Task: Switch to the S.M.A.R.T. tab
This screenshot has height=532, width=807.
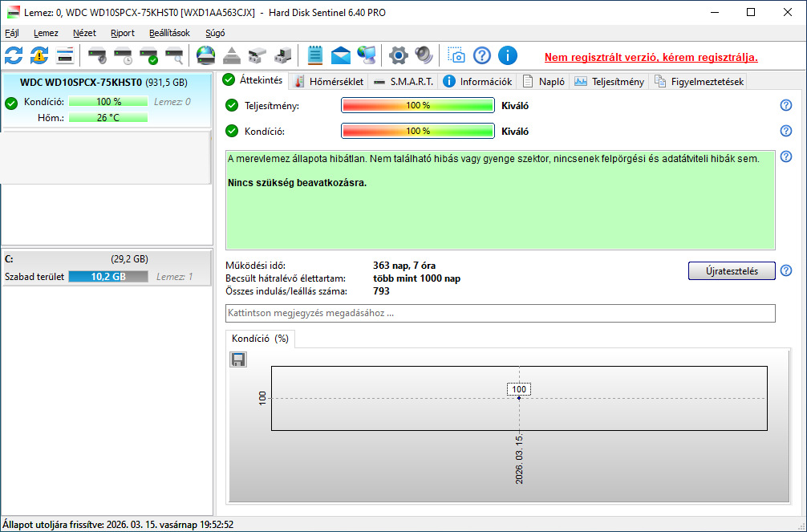Action: (403, 81)
